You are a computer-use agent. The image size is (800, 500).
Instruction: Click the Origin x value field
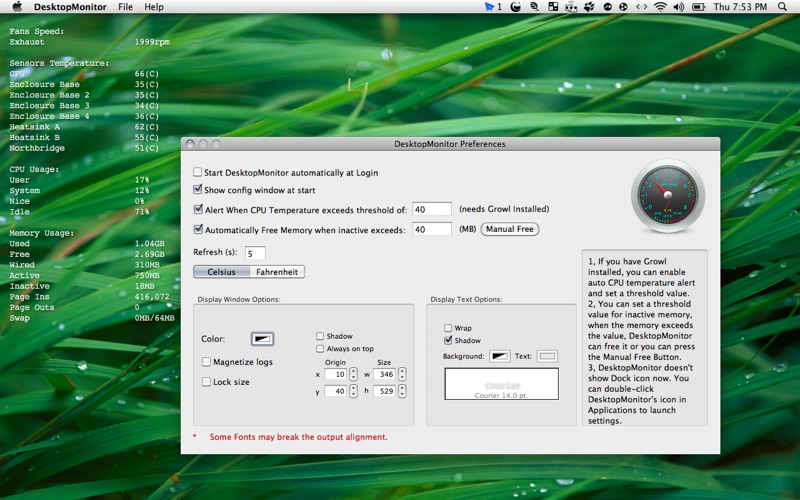point(335,374)
